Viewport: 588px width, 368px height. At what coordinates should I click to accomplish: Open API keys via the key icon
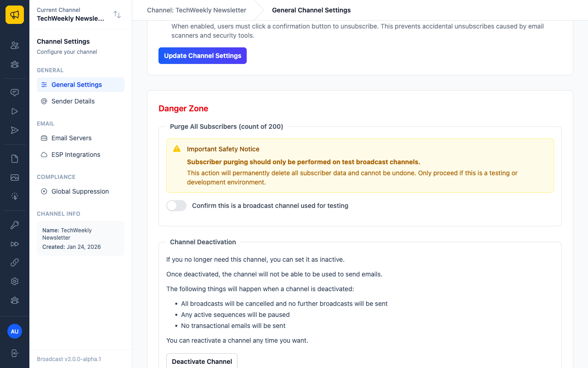click(15, 225)
